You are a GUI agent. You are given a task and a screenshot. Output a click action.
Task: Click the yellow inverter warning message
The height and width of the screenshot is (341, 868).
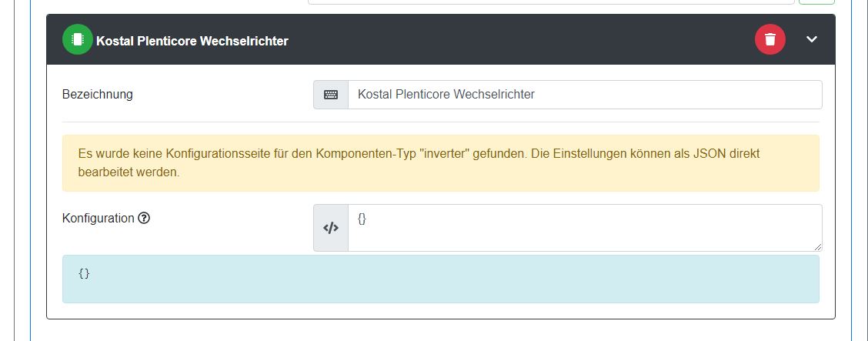pyautogui.click(x=440, y=163)
